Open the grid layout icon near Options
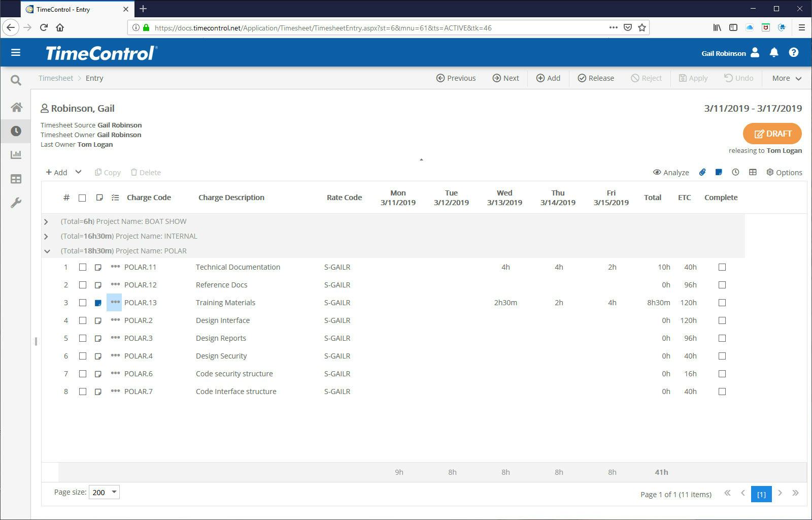812x520 pixels. coord(752,172)
